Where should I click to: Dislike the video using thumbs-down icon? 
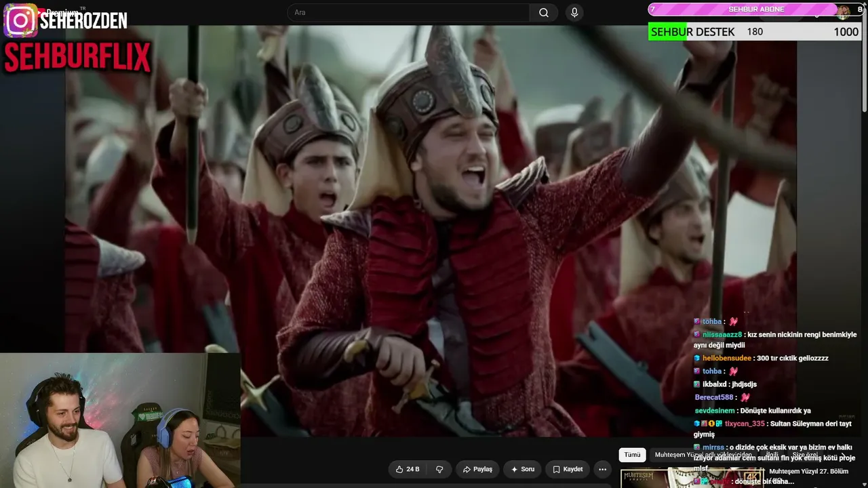(x=439, y=469)
